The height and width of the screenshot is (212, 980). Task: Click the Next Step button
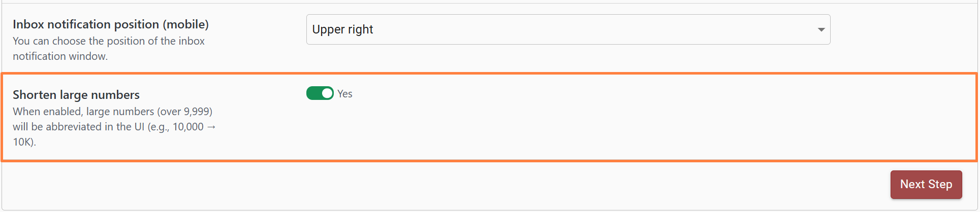pyautogui.click(x=926, y=184)
